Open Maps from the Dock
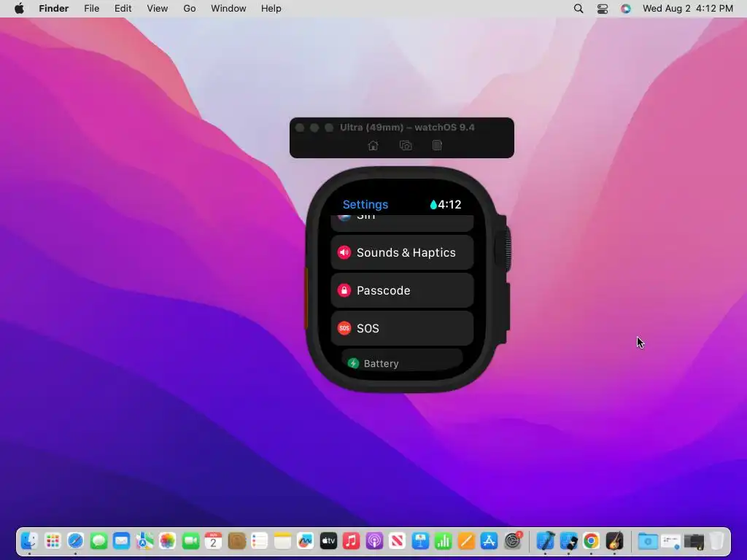The height and width of the screenshot is (560, 747). 145,541
